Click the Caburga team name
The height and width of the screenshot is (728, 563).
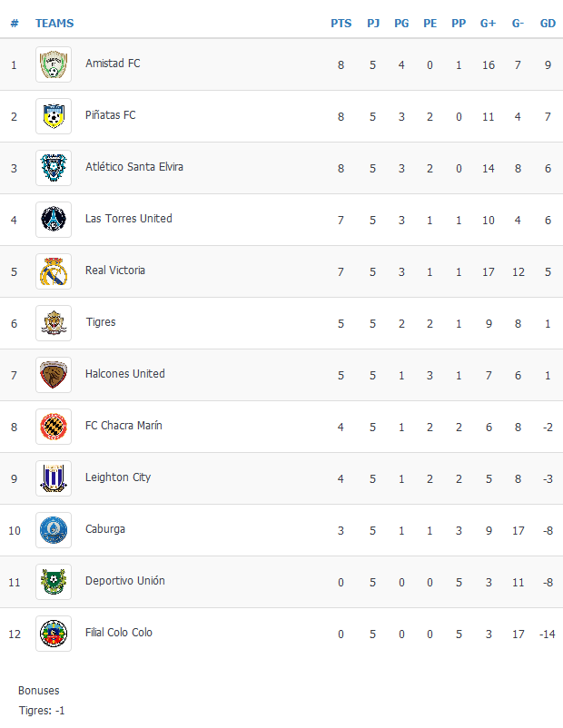[x=105, y=529]
